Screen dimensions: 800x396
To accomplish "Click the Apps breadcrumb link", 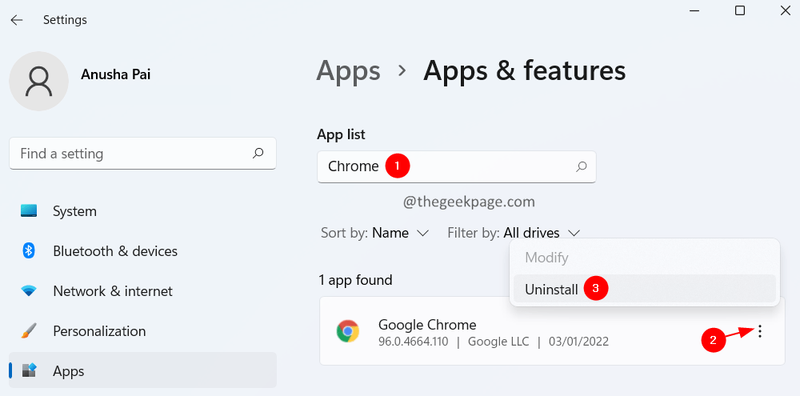I will [x=348, y=71].
